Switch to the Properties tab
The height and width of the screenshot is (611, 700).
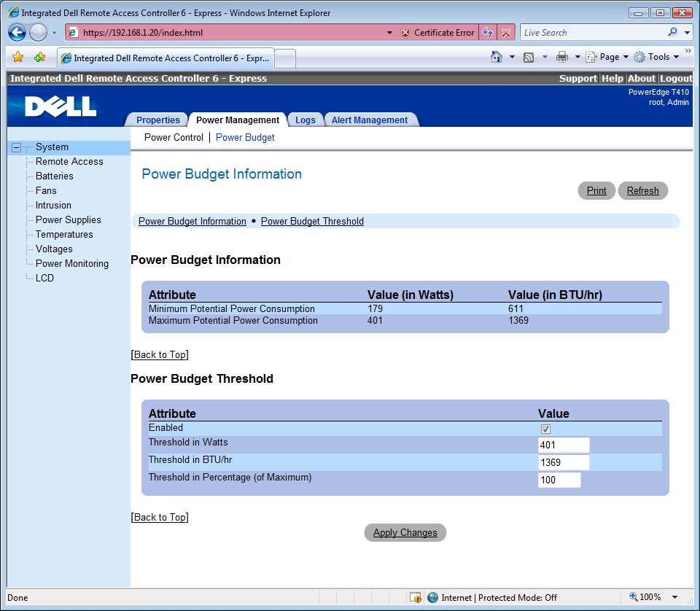click(158, 120)
